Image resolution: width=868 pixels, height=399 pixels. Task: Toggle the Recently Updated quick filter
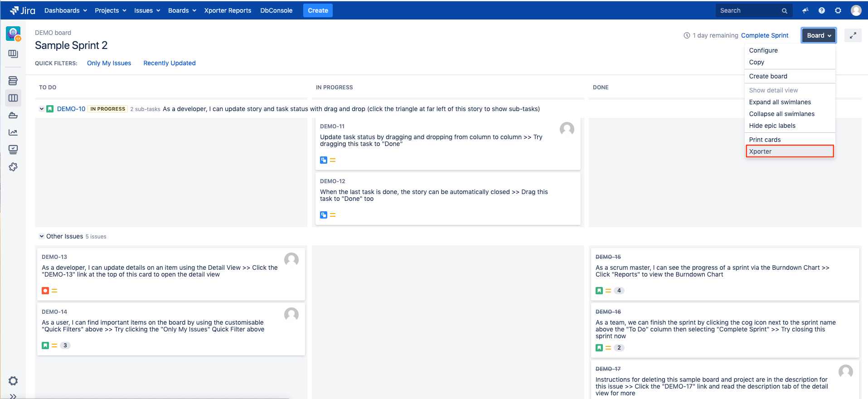[170, 63]
